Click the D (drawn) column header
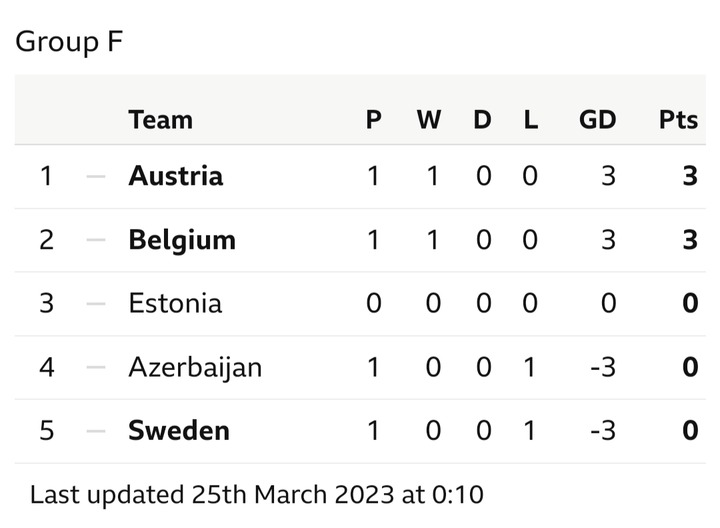 [483, 120]
